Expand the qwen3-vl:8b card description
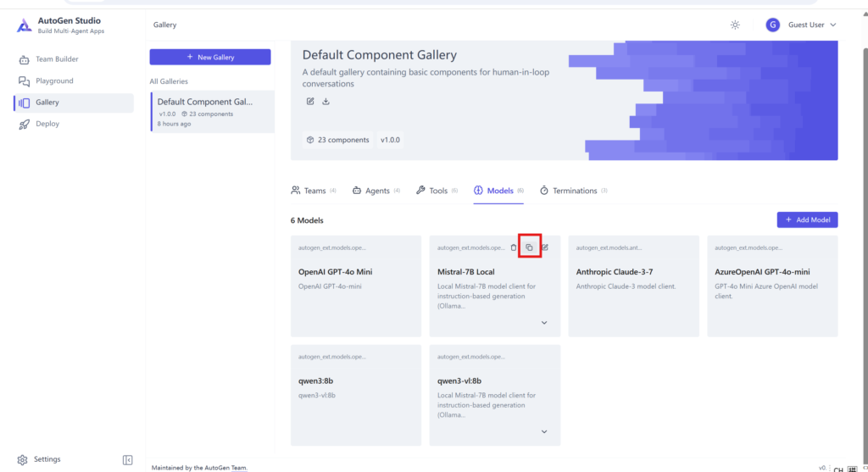The height and width of the screenshot is (472, 868). tap(544, 431)
